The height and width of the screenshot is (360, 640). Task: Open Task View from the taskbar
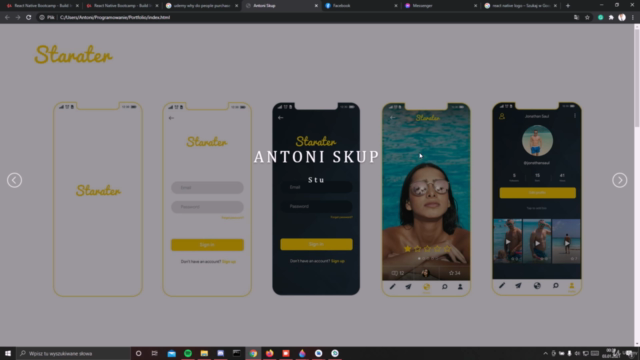(155, 353)
